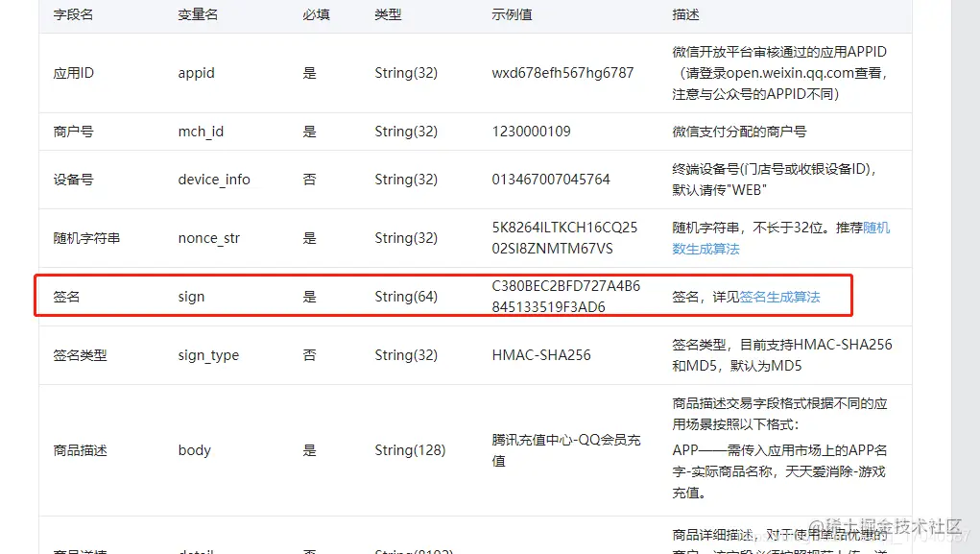The image size is (980, 554).
Task: Select the 商户号 field name cell
Action: tap(73, 132)
